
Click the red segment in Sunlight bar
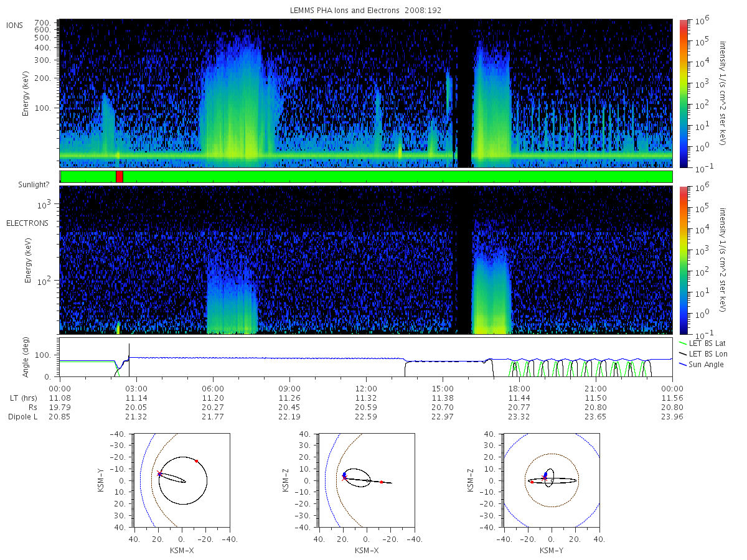(x=120, y=177)
